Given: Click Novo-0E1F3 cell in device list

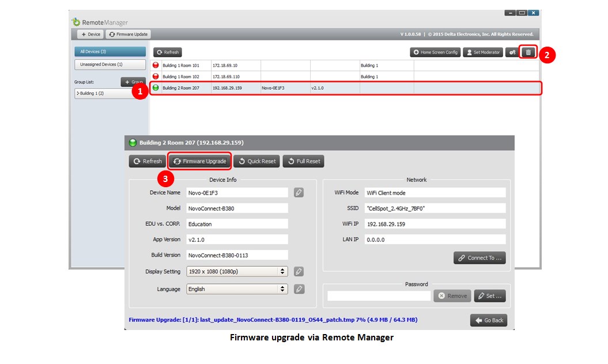Looking at the screenshot, I should tap(273, 88).
